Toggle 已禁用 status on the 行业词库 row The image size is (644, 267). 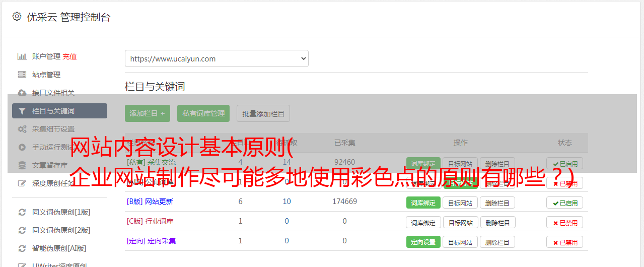pyautogui.click(x=565, y=222)
